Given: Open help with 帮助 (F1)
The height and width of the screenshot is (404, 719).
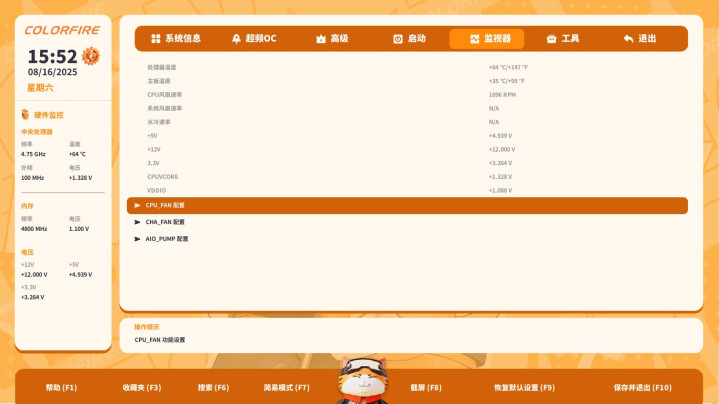Looking at the screenshot, I should 61,387.
